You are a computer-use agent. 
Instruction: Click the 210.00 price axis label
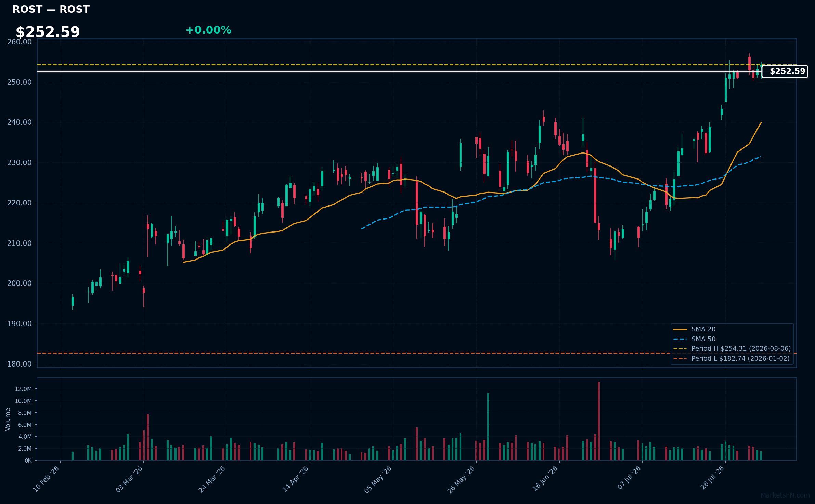click(20, 243)
